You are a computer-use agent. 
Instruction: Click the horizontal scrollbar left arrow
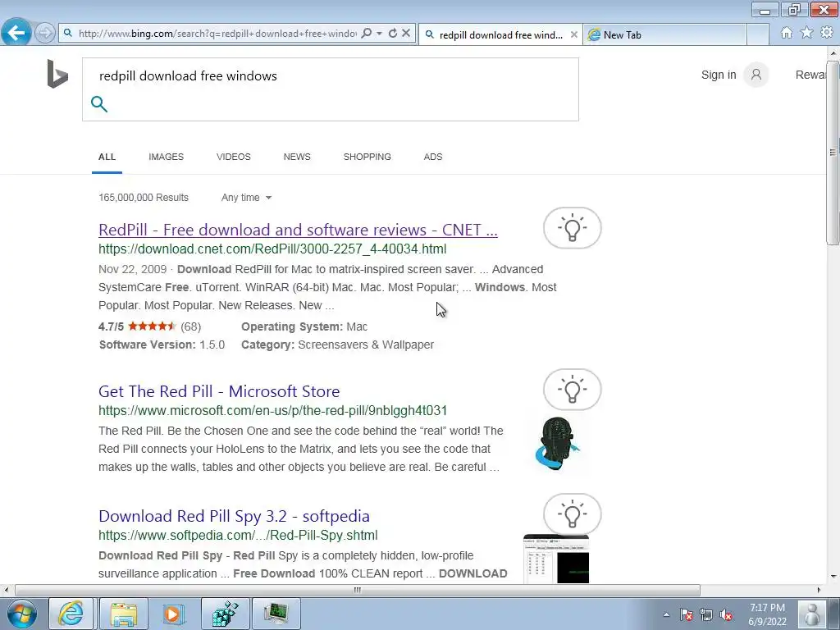pos(6,591)
